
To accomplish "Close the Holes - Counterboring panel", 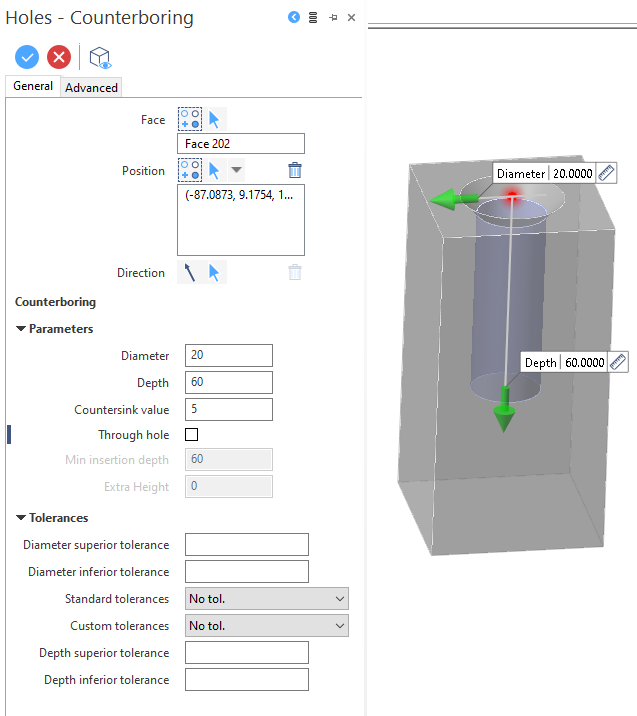I will pyautogui.click(x=351, y=17).
